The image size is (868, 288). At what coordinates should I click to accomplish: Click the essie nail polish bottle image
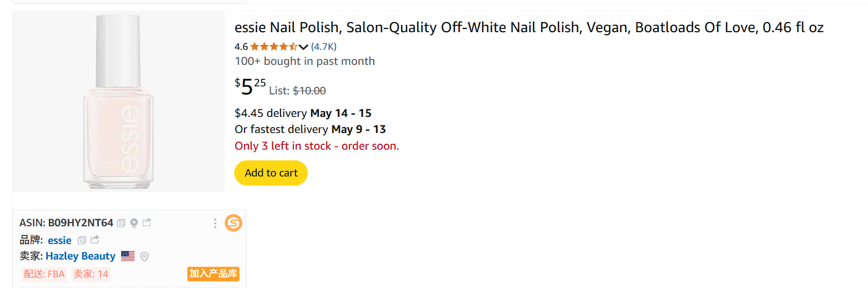pos(118,101)
